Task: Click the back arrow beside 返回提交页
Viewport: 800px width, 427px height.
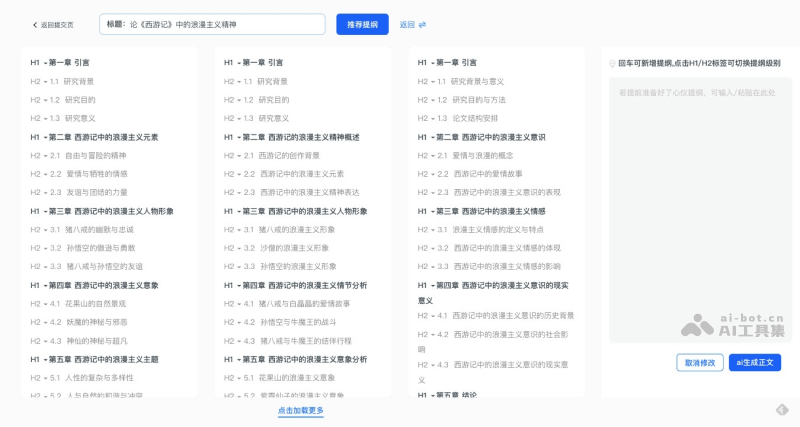Action: (35, 25)
